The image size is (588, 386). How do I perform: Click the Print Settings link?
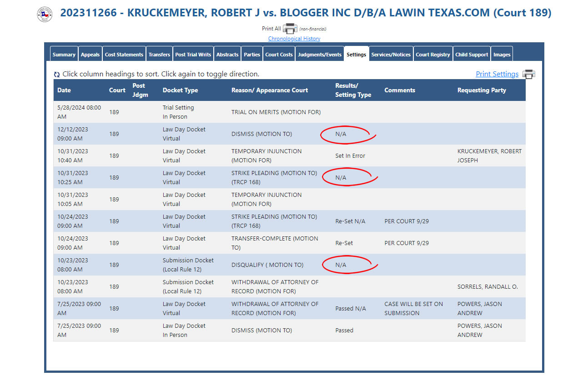(x=497, y=74)
